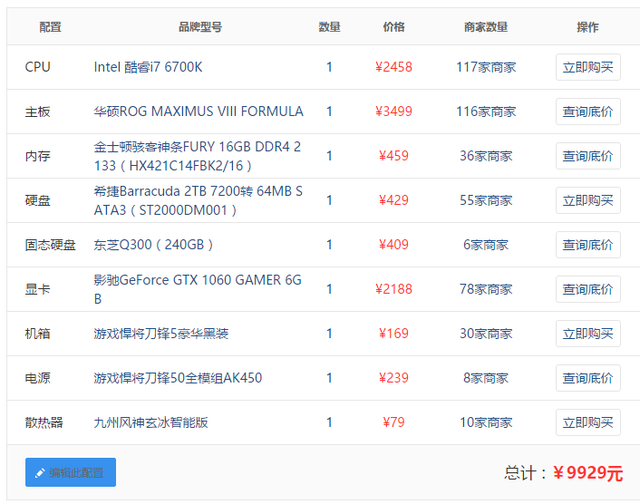Click the 数量 column header

click(329, 27)
